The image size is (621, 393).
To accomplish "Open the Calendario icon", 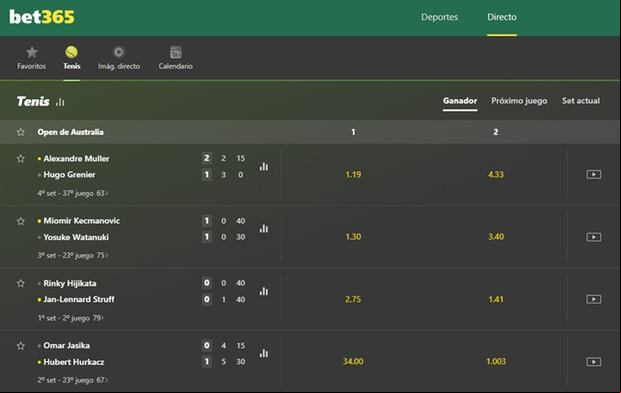I will [175, 52].
